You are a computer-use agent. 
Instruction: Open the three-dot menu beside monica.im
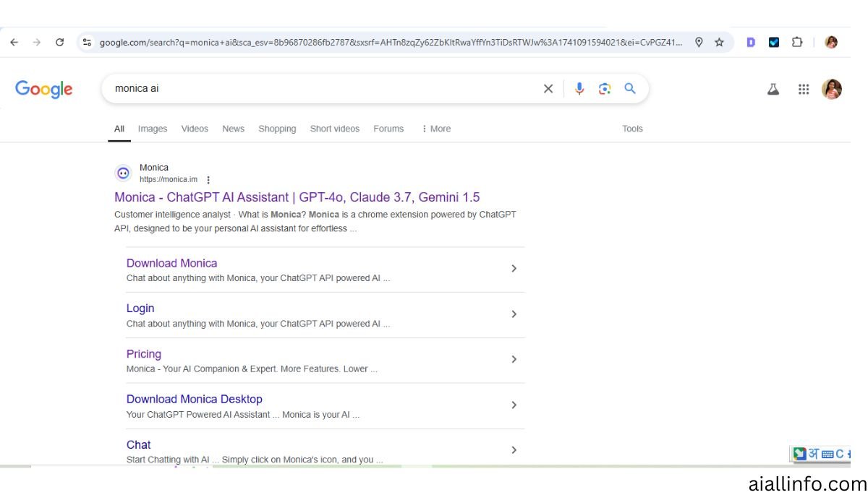point(208,180)
